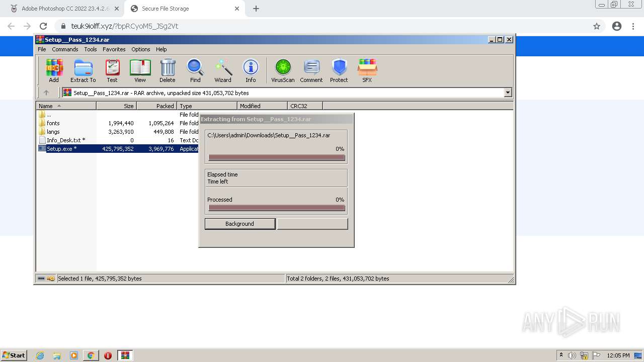
Task: Open the Favorites menu
Action: pyautogui.click(x=114, y=49)
